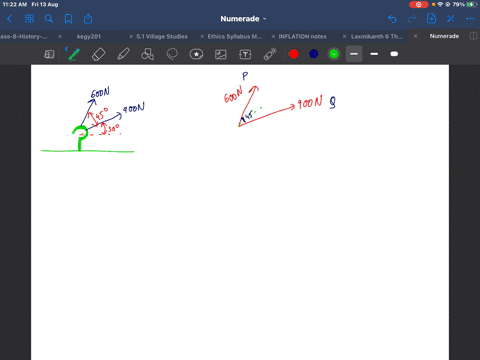Redo the last action
Viewport: 480px width, 360px height.
[412, 19]
